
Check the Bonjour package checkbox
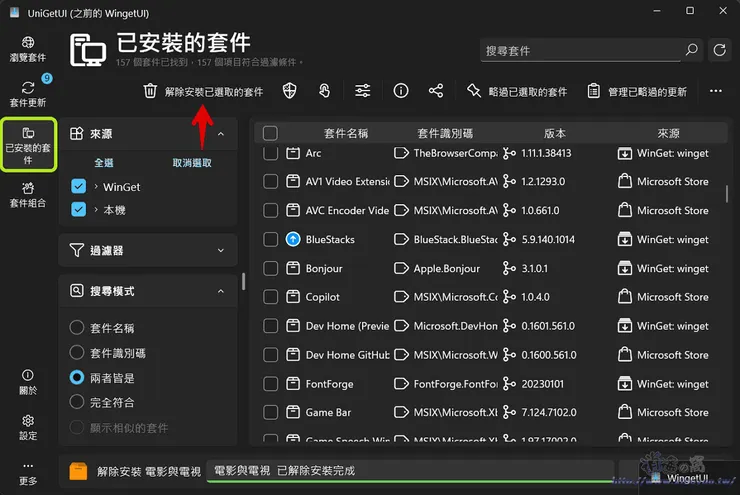tap(270, 268)
